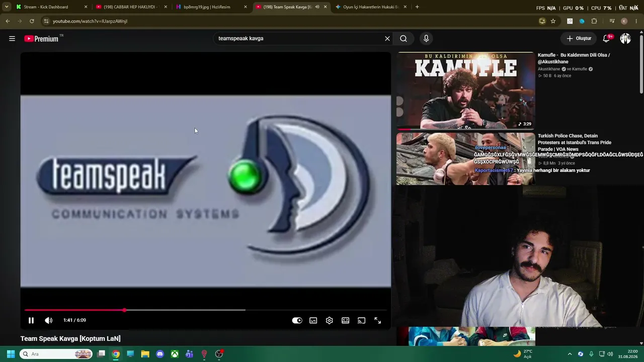Expand the tab search dropdown arrow
The image size is (644, 362).
tap(6, 7)
